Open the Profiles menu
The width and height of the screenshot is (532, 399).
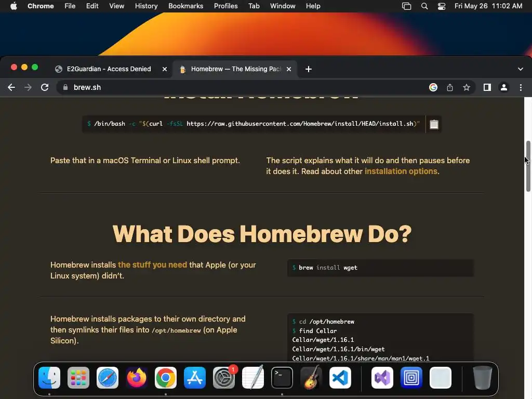(x=225, y=6)
